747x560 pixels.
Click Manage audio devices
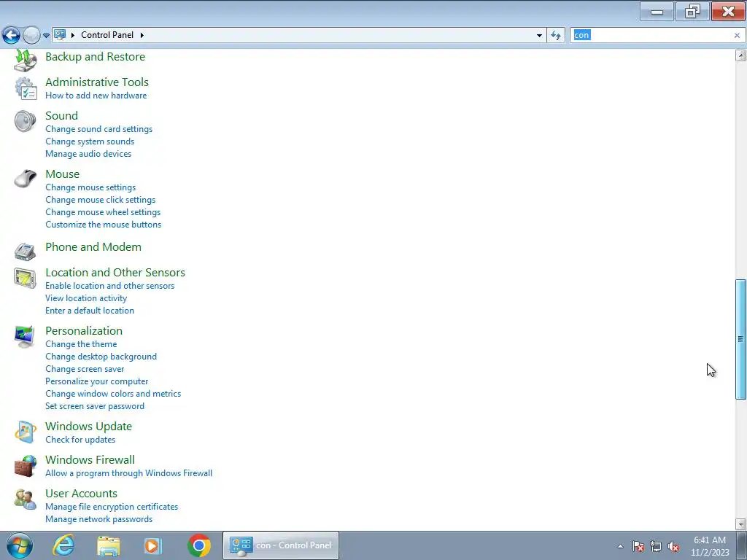pyautogui.click(x=88, y=154)
